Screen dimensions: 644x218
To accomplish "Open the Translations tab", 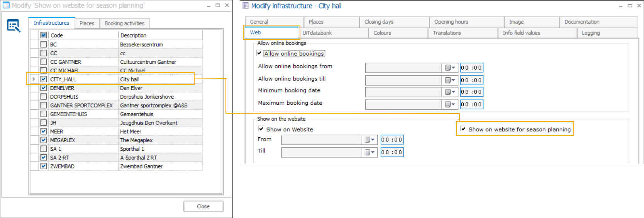I will coord(463,33).
